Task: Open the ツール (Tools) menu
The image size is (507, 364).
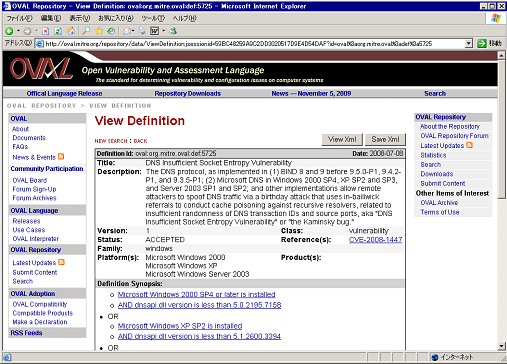Action: [x=153, y=18]
